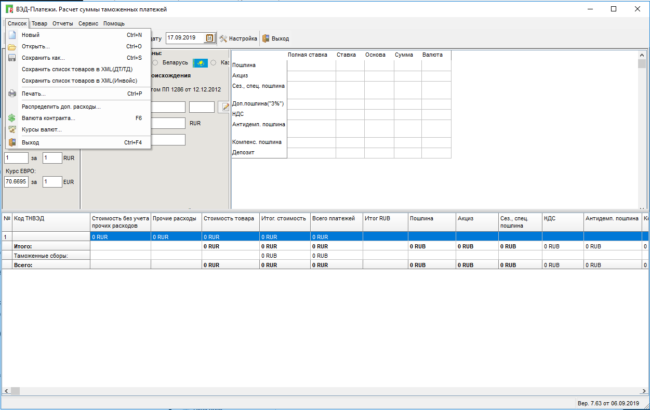Open the 'Товар' menu
Viewport: 650px width, 410px height.
click(x=39, y=22)
